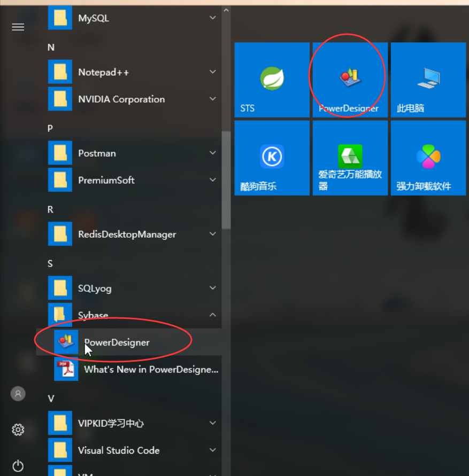This screenshot has height=476, width=469.
Task: Collapse the Sybase folder chevron
Action: point(213,315)
